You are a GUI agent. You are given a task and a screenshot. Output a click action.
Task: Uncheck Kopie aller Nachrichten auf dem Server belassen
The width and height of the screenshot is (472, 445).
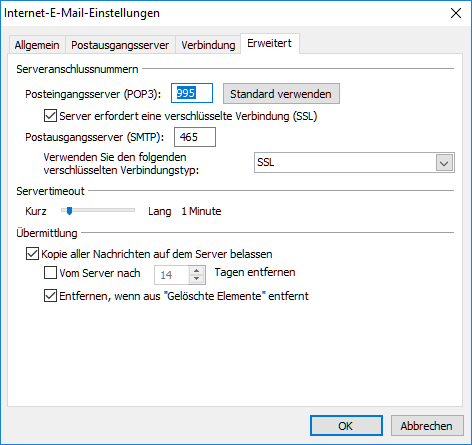(x=32, y=254)
